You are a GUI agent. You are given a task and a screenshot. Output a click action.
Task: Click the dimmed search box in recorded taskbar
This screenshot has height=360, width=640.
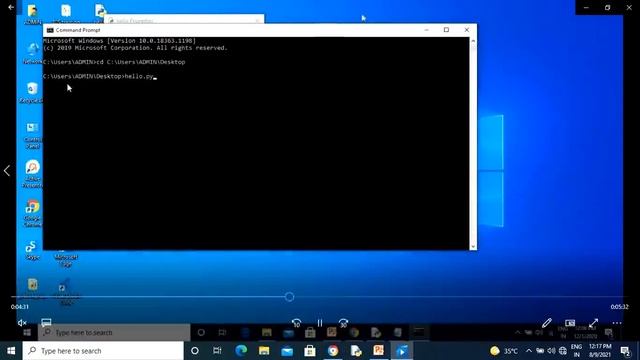coord(114,333)
